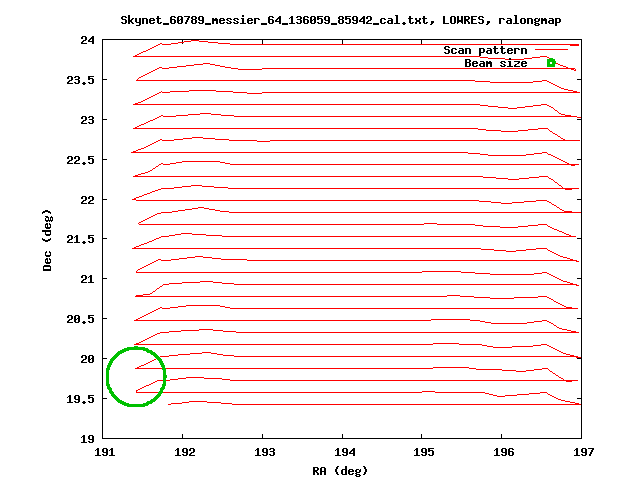Click the Dec axis tick label 21.5
The height and width of the screenshot is (480, 640).
pyautogui.click(x=80, y=239)
